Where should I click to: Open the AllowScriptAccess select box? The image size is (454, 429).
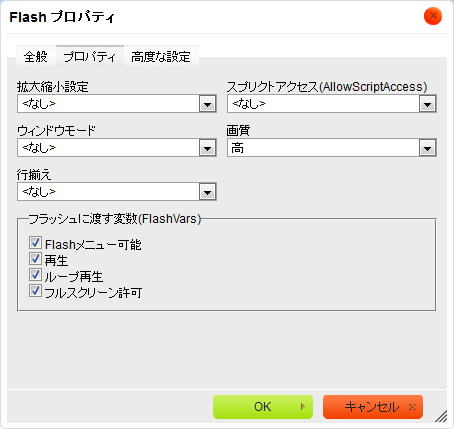point(332,104)
